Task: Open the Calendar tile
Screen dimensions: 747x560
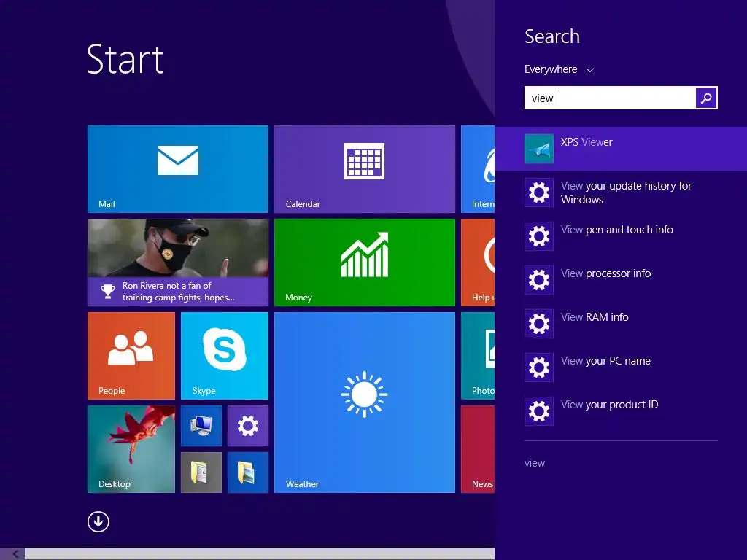Action: pyautogui.click(x=365, y=169)
